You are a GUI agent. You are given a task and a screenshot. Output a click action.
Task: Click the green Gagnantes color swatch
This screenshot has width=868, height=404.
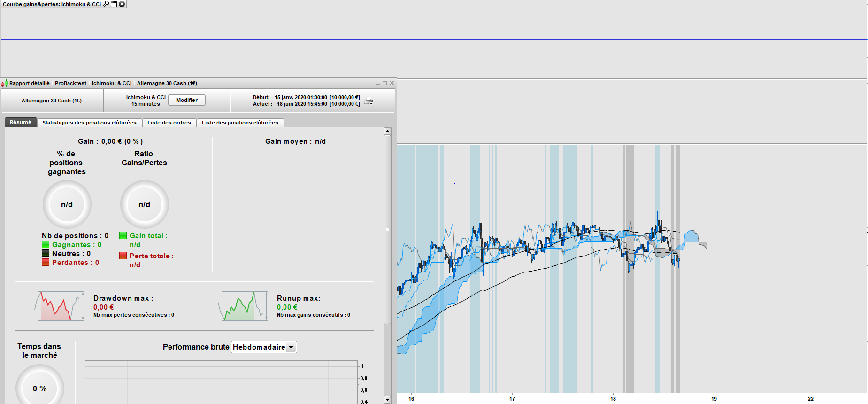(x=46, y=244)
